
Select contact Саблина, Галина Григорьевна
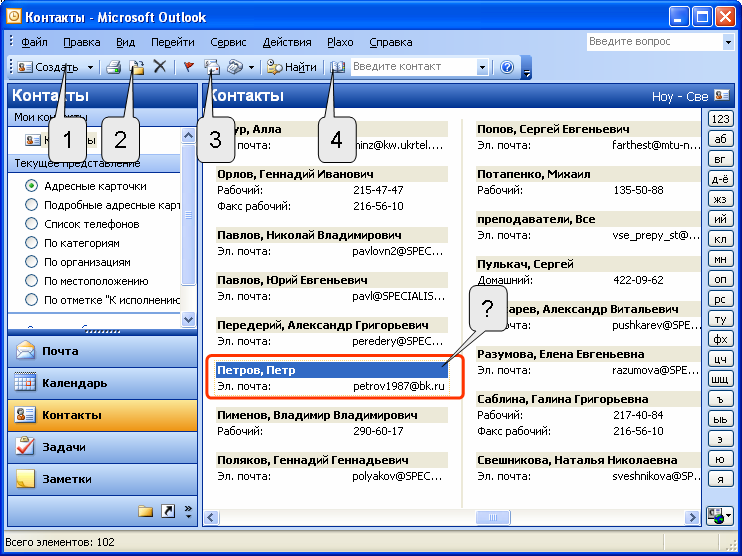(x=588, y=399)
